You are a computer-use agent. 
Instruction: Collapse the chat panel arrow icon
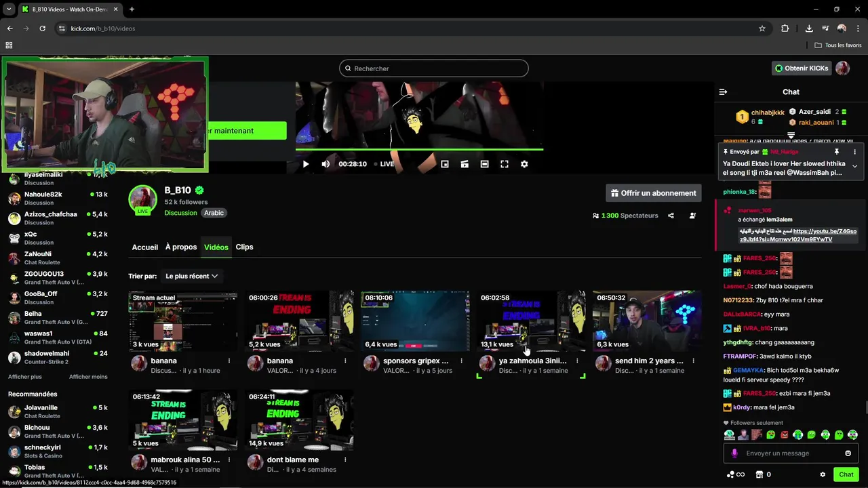tap(723, 91)
